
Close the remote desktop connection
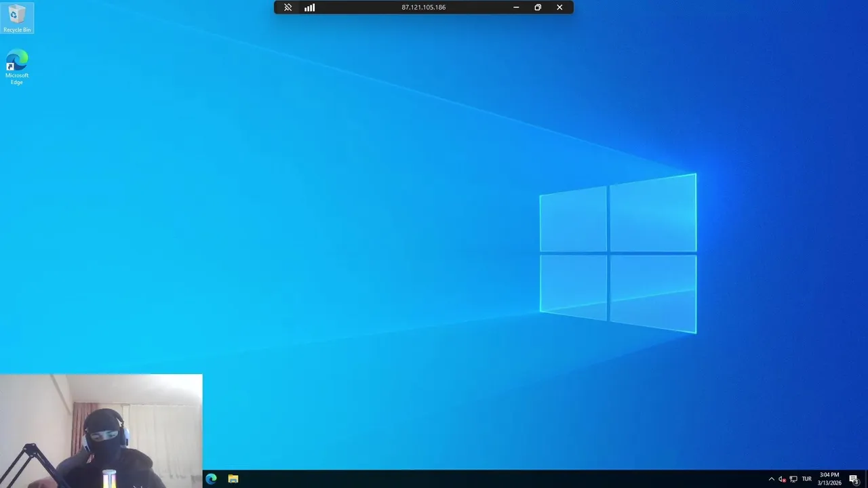559,7
